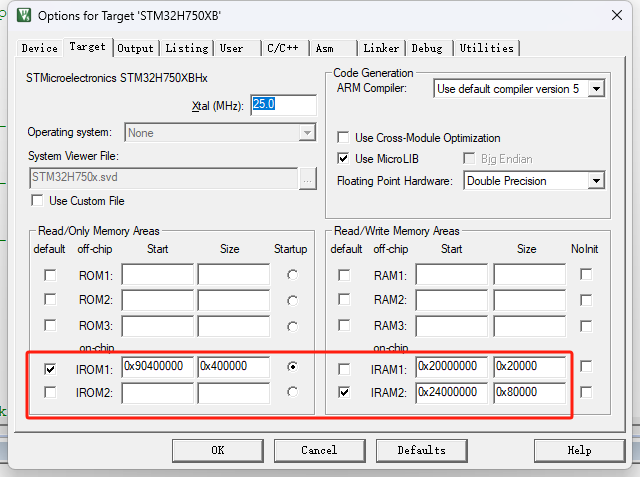Click the Defaults button

(x=421, y=450)
